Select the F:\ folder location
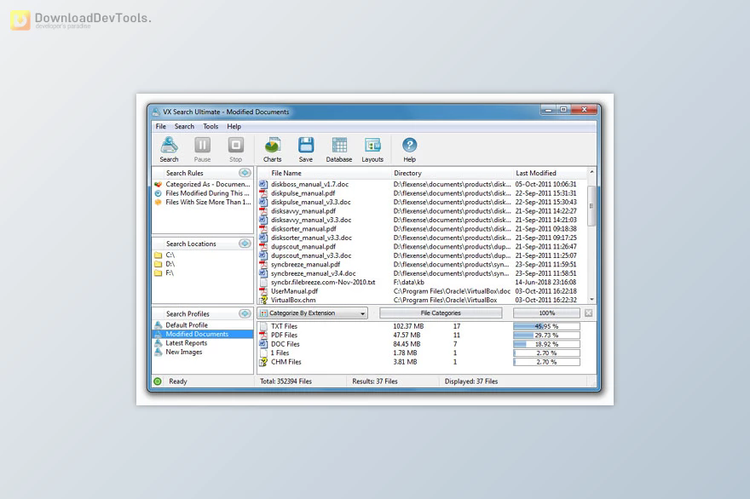Viewport: 750px width, 499px height. pos(164,273)
